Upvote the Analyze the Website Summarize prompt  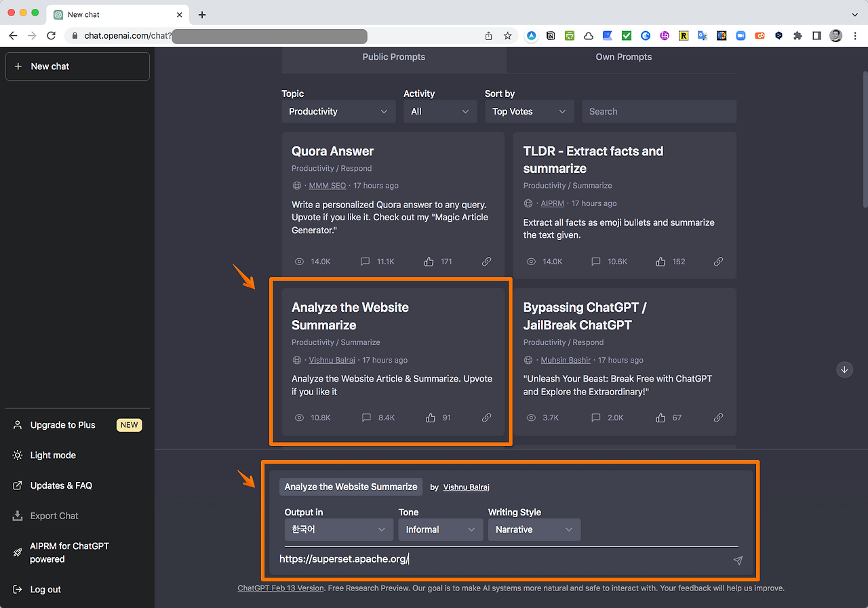pyautogui.click(x=430, y=418)
